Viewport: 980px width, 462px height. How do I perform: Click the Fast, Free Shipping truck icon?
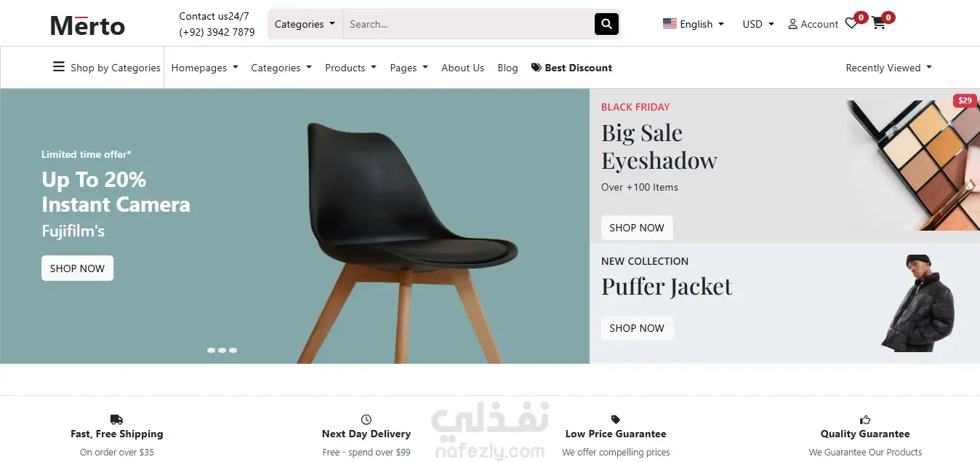(x=116, y=420)
